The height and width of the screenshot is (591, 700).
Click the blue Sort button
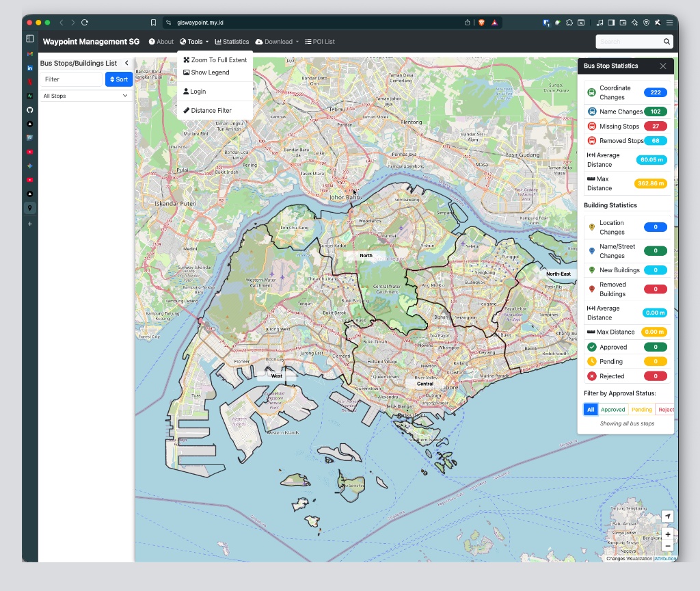click(x=119, y=79)
